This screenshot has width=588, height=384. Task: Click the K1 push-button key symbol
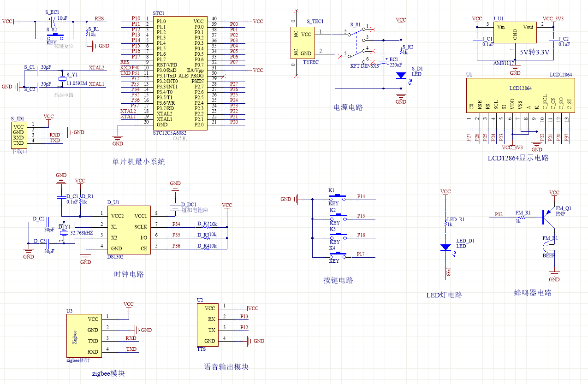coord(340,196)
